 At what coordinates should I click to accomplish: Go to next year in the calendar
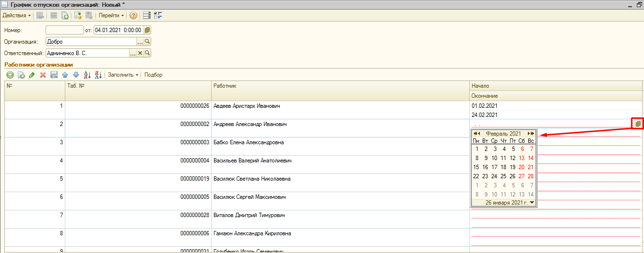tap(533, 133)
